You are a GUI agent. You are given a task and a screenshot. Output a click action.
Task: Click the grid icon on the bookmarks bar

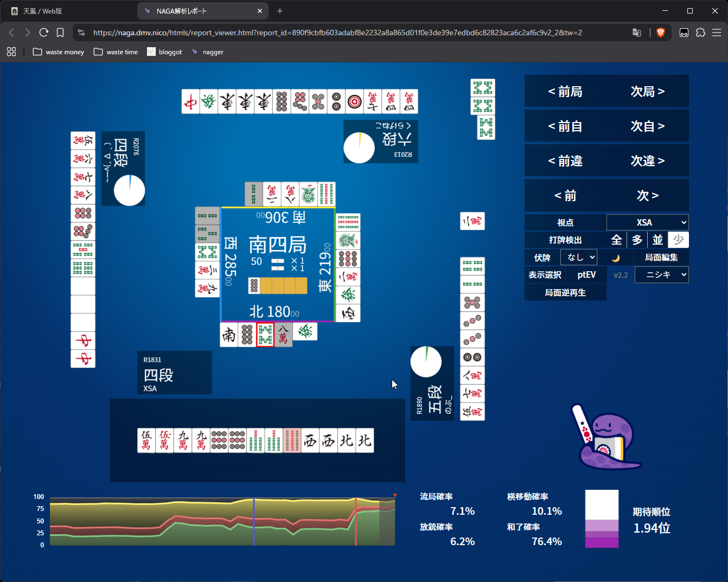pos(11,52)
